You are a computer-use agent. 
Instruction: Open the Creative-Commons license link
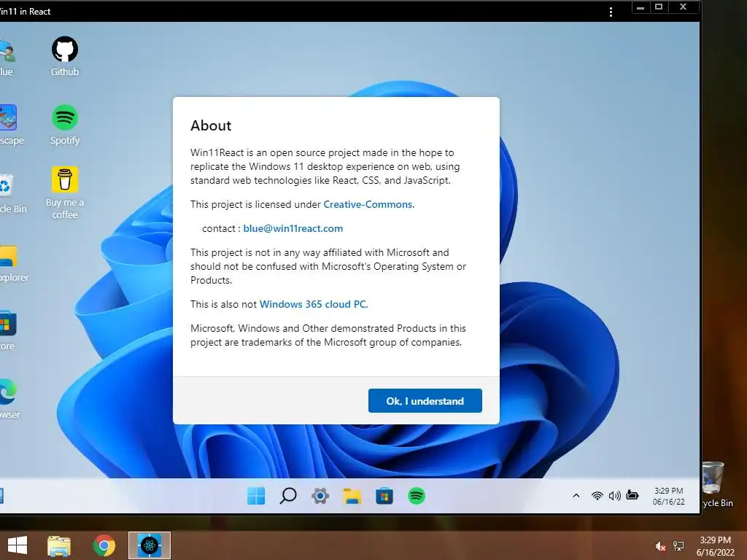(368, 204)
